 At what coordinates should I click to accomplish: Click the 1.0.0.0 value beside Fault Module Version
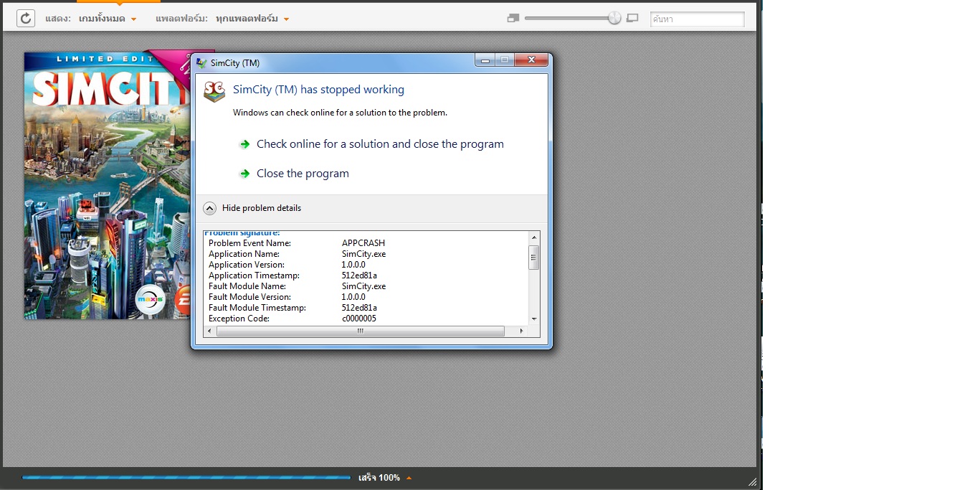pos(353,297)
